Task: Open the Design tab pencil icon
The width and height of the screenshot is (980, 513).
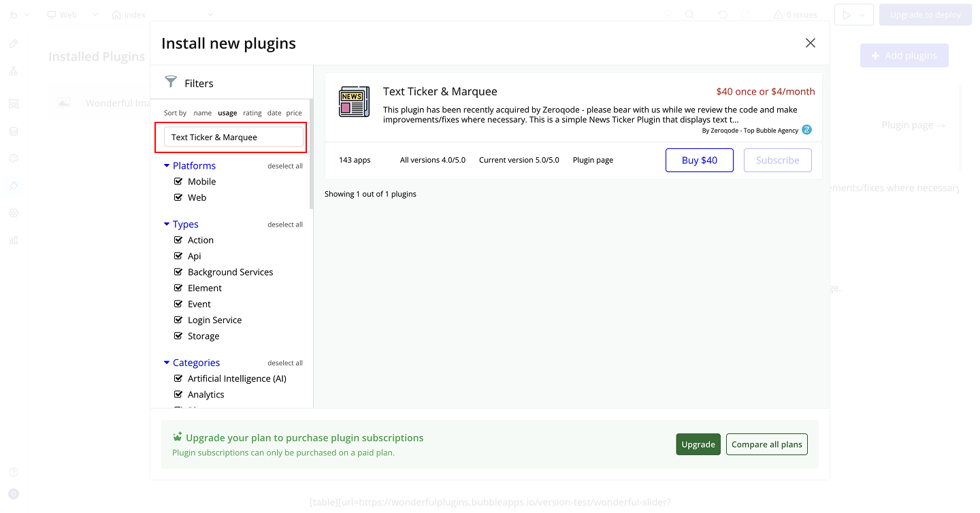Action: (14, 44)
